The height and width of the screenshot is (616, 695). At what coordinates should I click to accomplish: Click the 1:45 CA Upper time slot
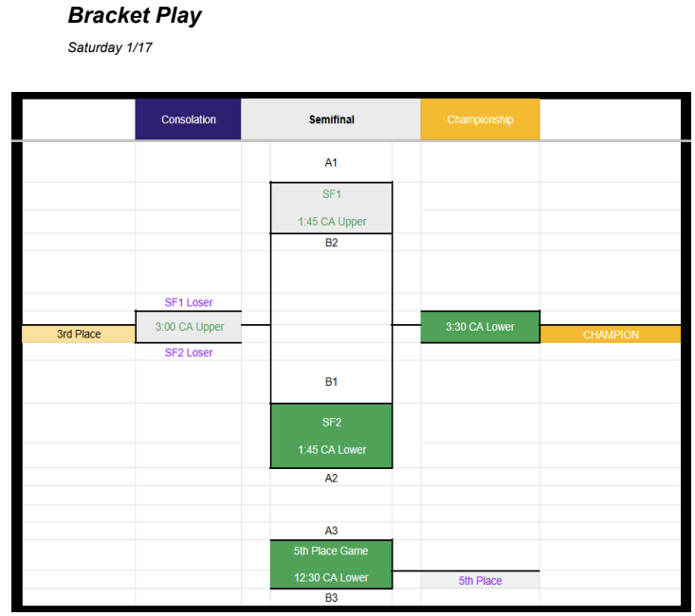[331, 222]
